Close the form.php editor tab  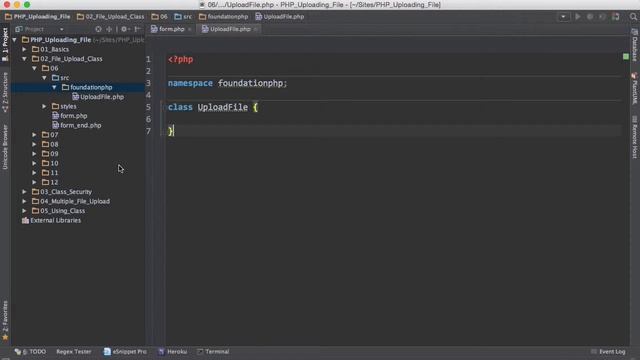[x=190, y=29]
